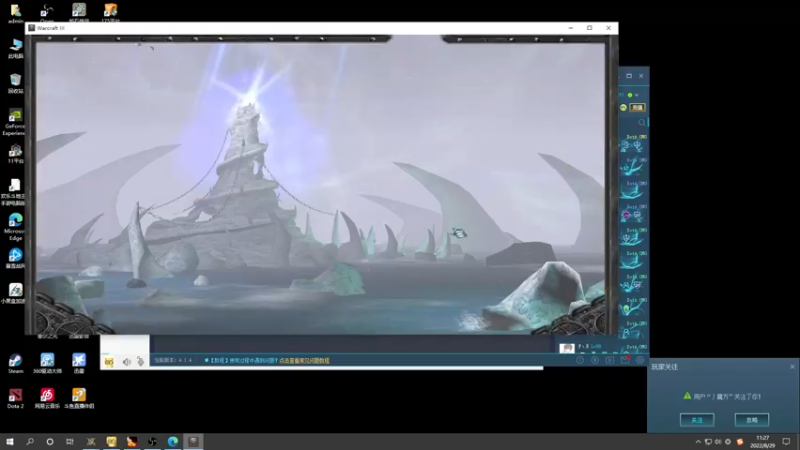
Task: Open Windows taskbar search
Action: coord(30,442)
